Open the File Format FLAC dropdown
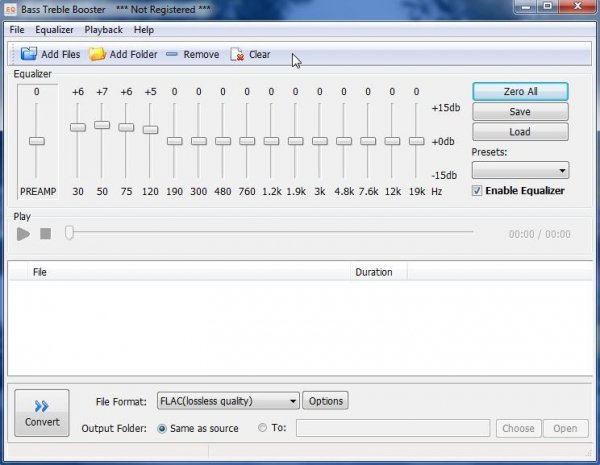Viewport: 600px width, 465px height. tap(228, 401)
